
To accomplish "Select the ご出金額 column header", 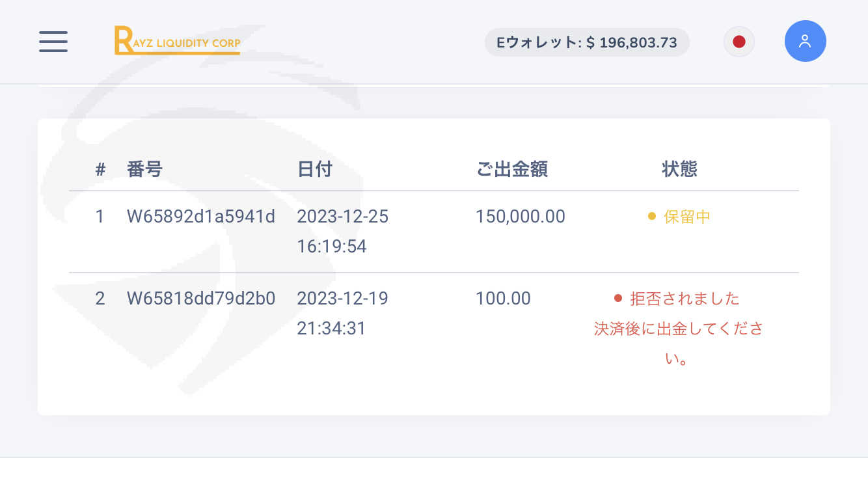I will 511,169.
